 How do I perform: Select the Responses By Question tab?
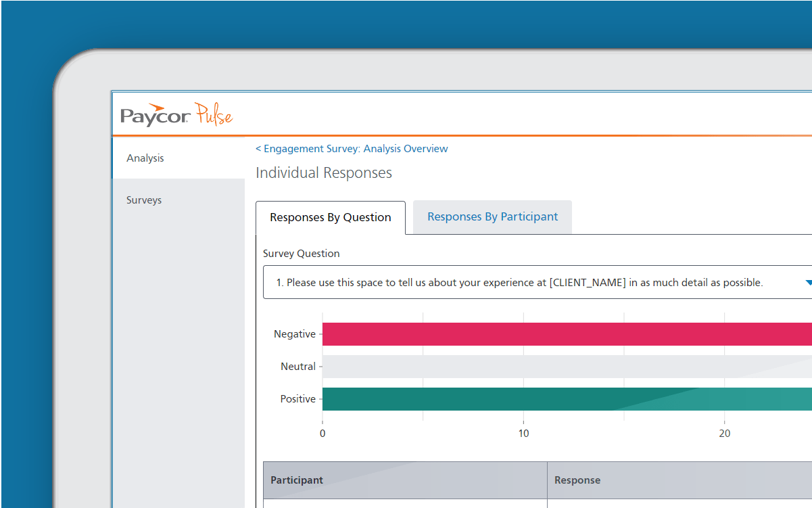point(331,217)
